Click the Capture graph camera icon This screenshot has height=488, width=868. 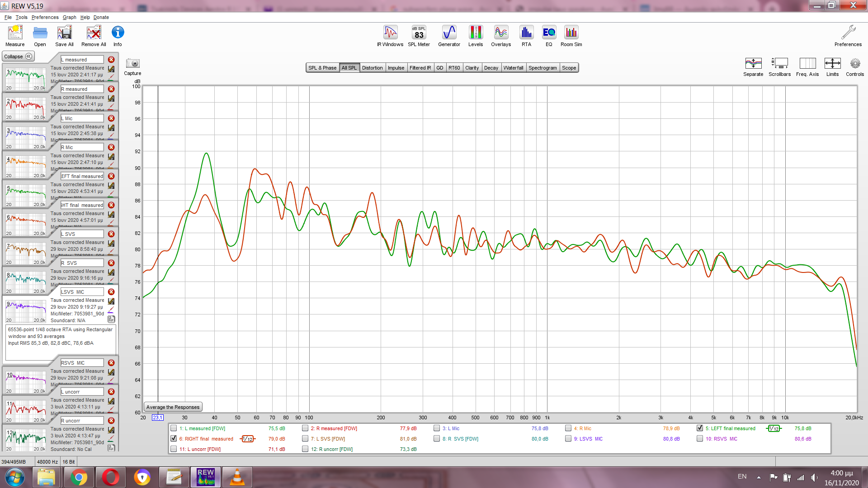tap(132, 64)
